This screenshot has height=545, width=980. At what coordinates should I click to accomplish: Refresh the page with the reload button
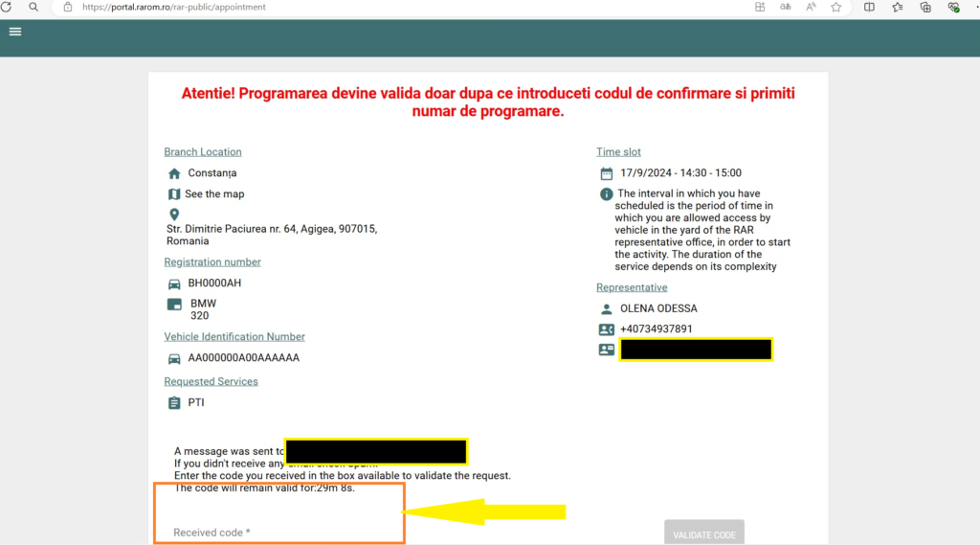pyautogui.click(x=6, y=7)
